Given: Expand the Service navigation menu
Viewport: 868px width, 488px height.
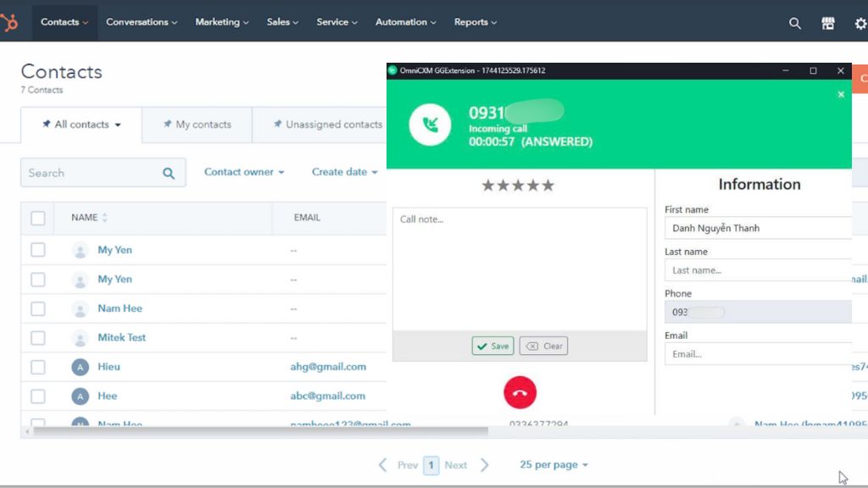Looking at the screenshot, I should (337, 22).
